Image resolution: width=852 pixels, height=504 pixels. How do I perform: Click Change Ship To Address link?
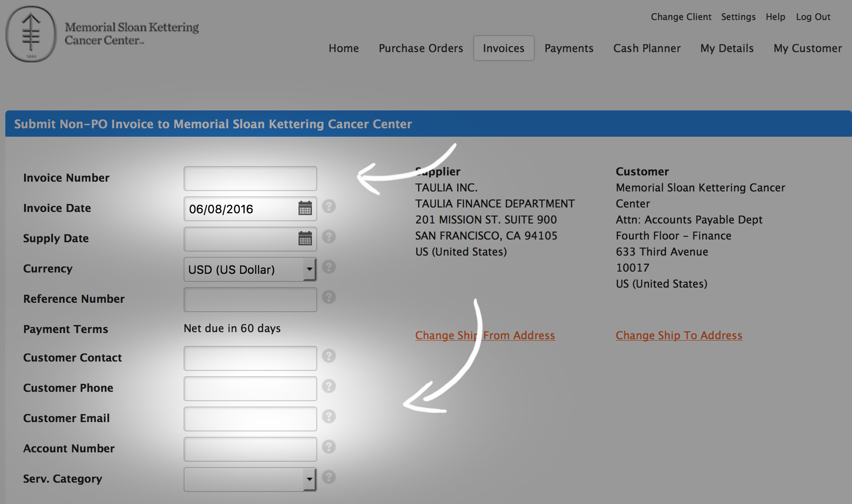click(x=679, y=335)
